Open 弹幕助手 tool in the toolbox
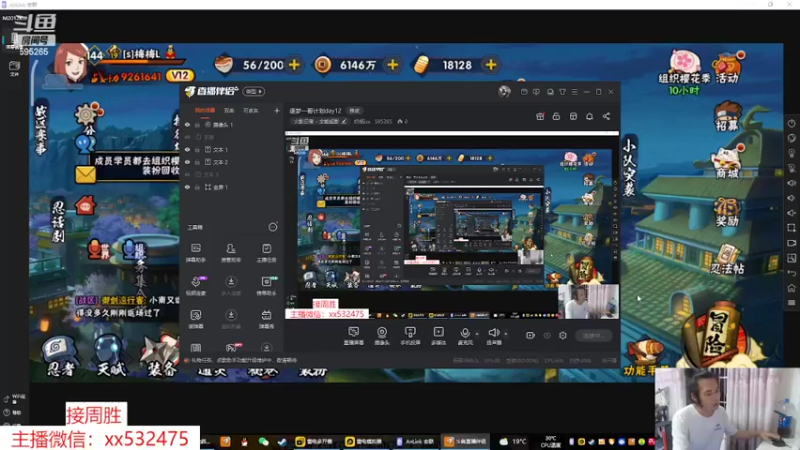 pos(196,252)
